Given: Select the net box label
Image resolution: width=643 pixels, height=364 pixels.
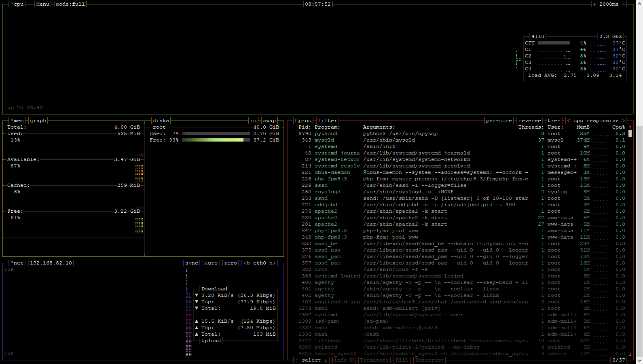Looking at the screenshot, I should pyautogui.click(x=18, y=263).
